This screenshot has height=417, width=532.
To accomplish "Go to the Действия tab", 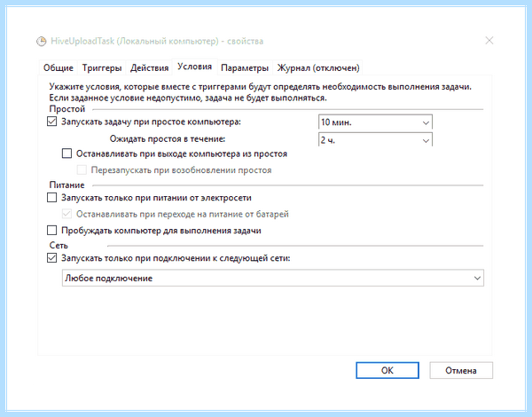I will (149, 68).
